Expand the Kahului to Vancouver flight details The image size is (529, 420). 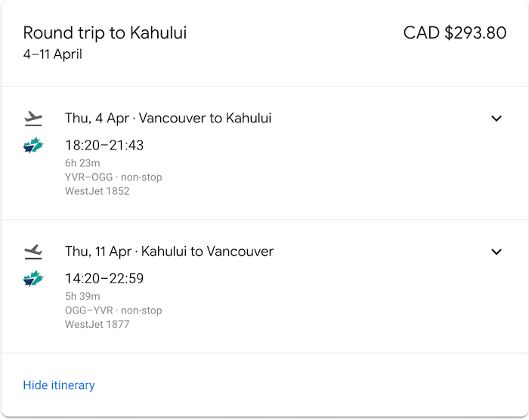(x=497, y=252)
